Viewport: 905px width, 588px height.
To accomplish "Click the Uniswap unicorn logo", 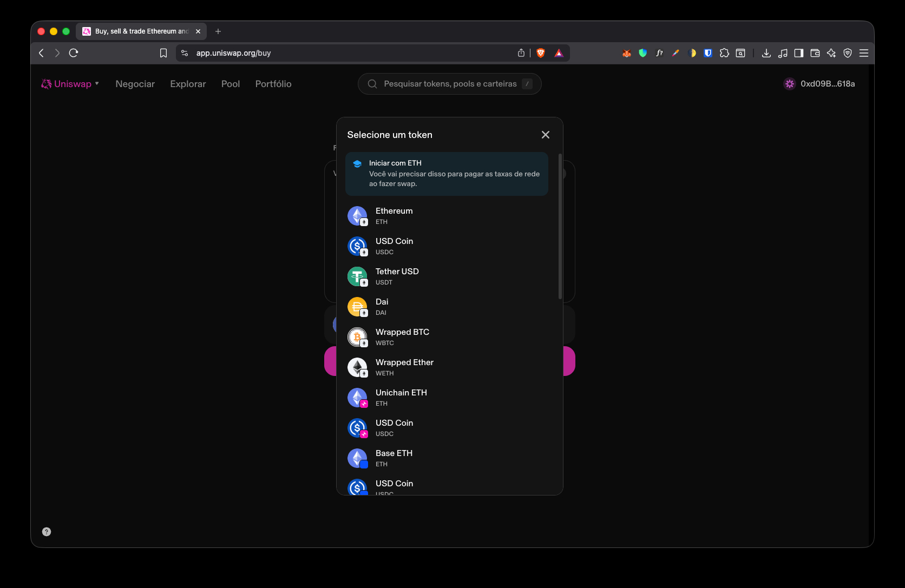I will click(47, 84).
